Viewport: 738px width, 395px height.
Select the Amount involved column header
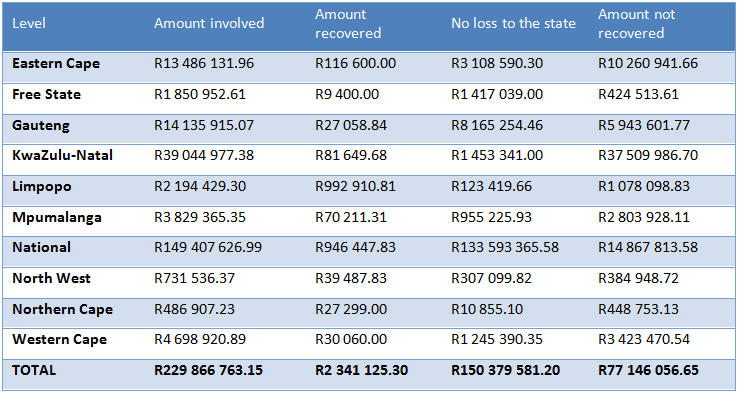click(209, 24)
